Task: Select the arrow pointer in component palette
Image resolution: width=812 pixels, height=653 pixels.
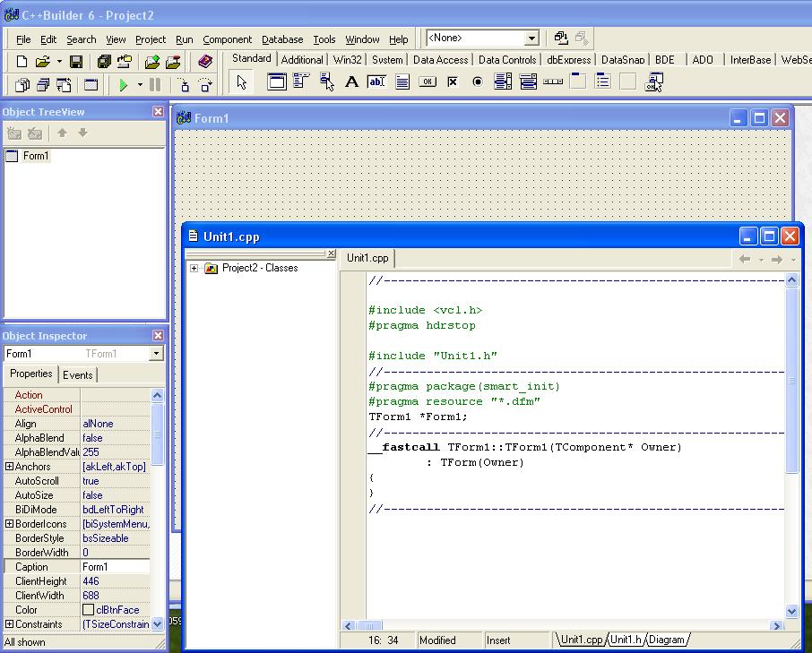Action: [x=241, y=82]
